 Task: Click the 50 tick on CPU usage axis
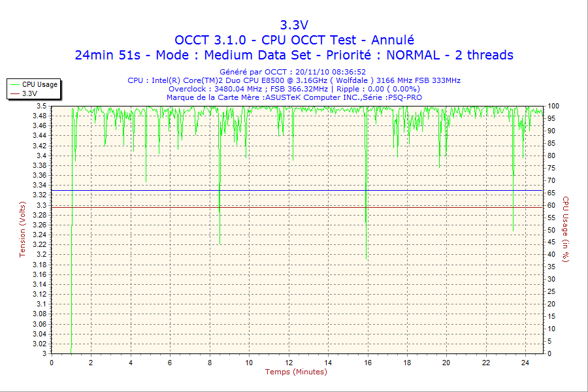point(552,230)
